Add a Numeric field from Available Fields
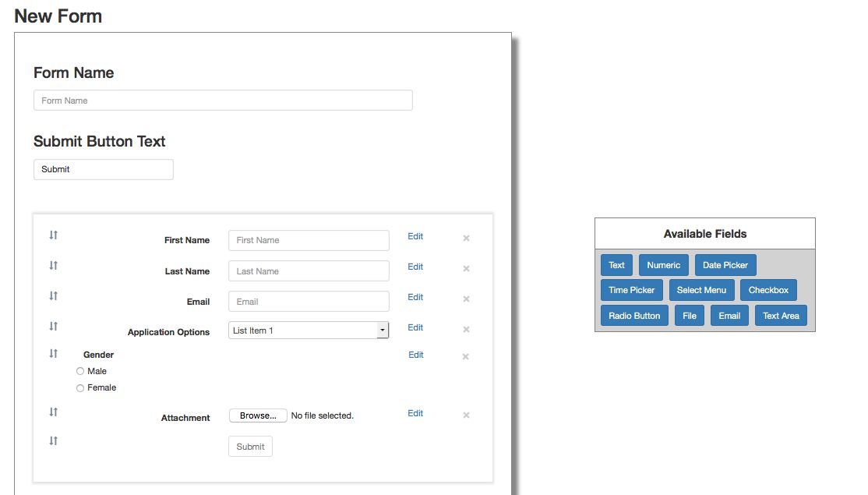The image size is (868, 495). click(x=664, y=265)
